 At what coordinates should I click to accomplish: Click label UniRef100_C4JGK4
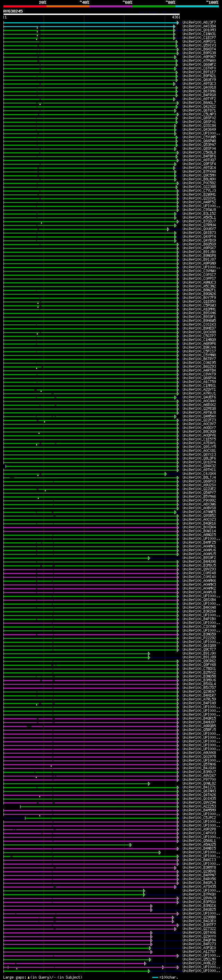coord(199,474)
